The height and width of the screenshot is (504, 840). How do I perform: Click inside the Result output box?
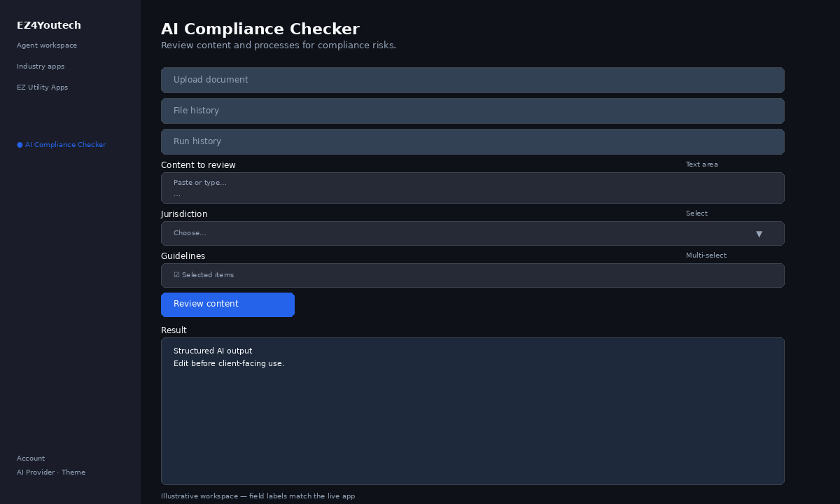click(x=472, y=411)
